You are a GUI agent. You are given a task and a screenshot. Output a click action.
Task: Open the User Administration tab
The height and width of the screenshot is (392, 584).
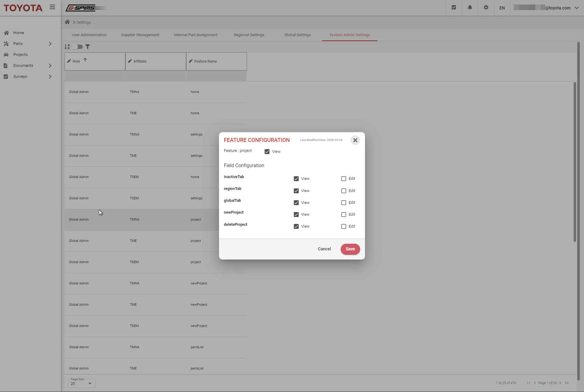click(x=89, y=35)
